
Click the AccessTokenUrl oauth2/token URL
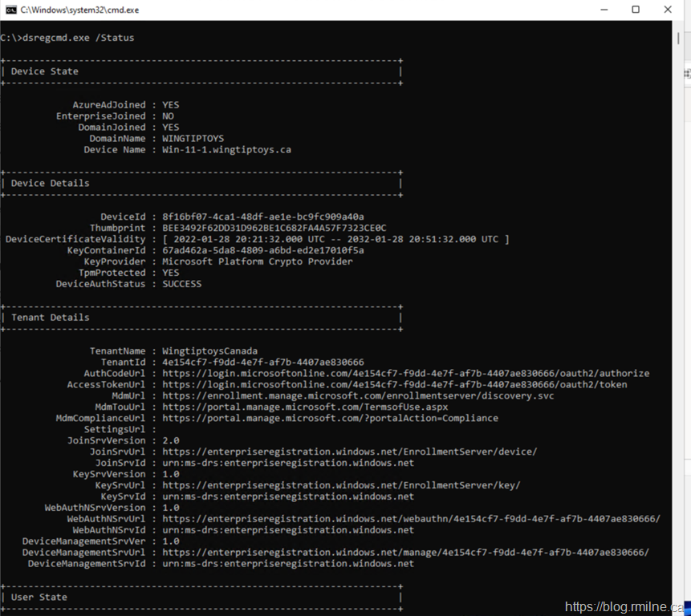tap(394, 384)
